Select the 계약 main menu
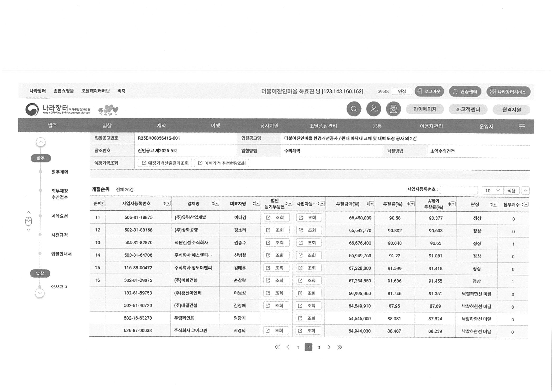 (161, 125)
